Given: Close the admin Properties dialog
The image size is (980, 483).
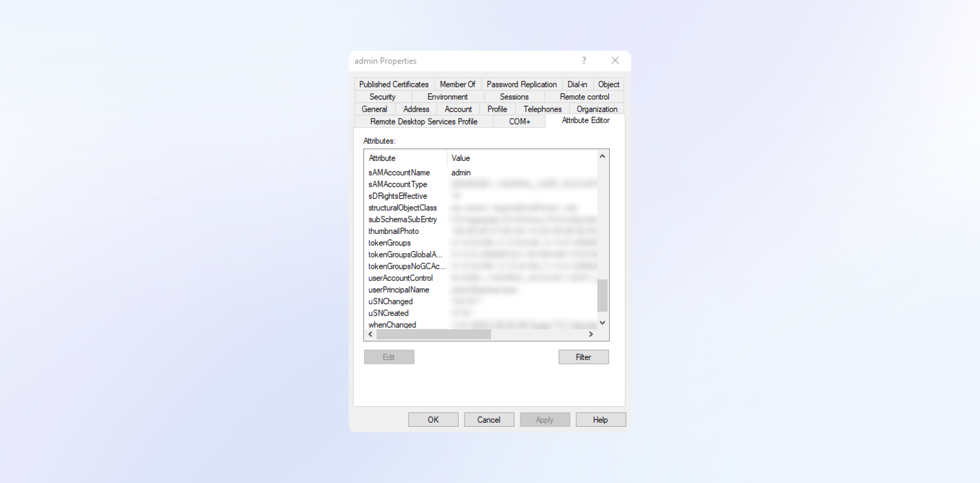Looking at the screenshot, I should click(615, 60).
